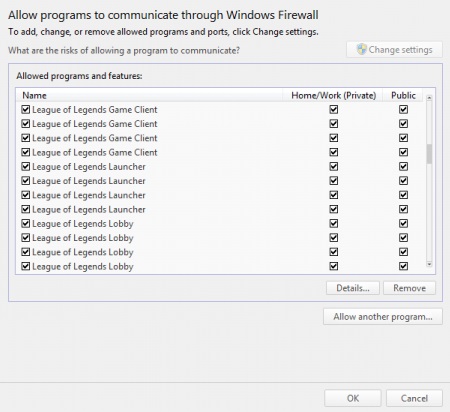Click the Remove button

[409, 288]
